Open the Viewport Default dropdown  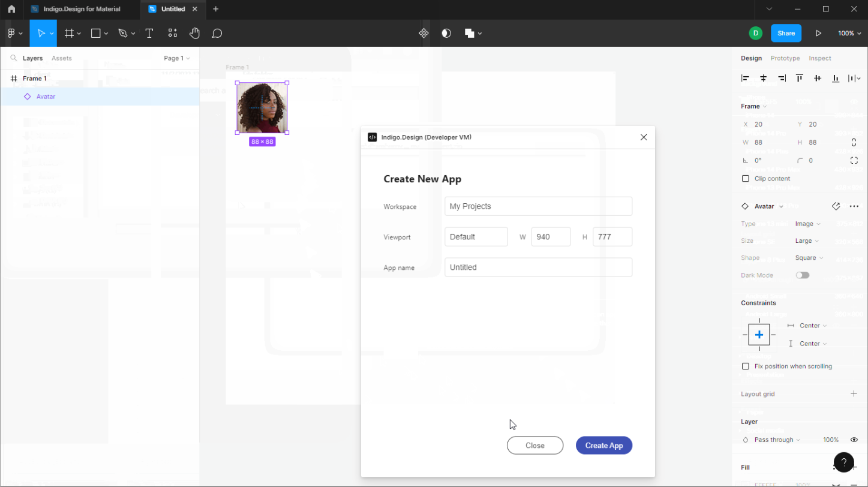476,237
